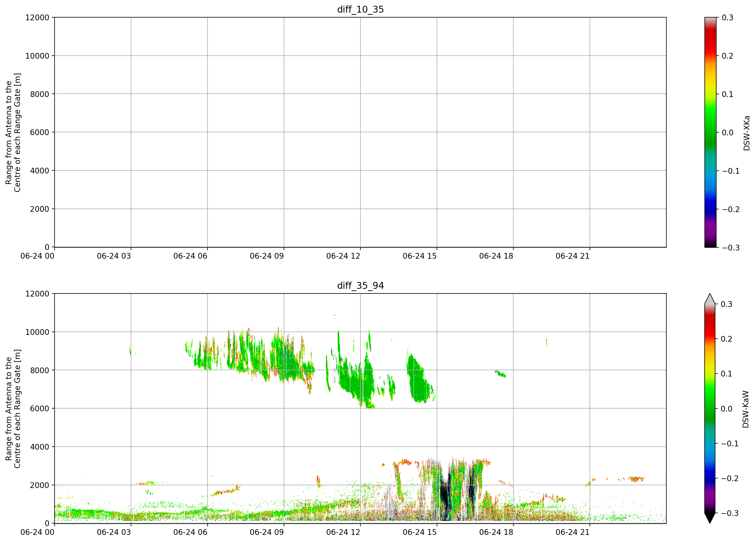Click the "2000" tick label on diff_10_35

point(40,209)
